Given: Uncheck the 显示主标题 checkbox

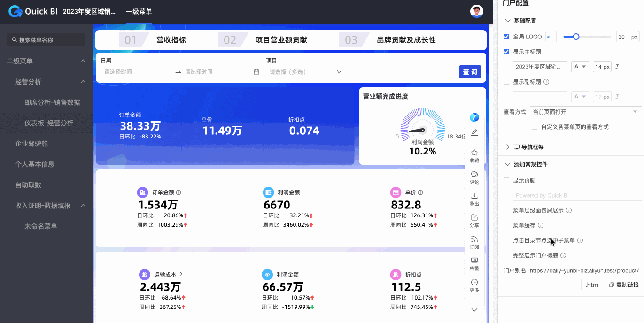Looking at the screenshot, I should tap(506, 52).
